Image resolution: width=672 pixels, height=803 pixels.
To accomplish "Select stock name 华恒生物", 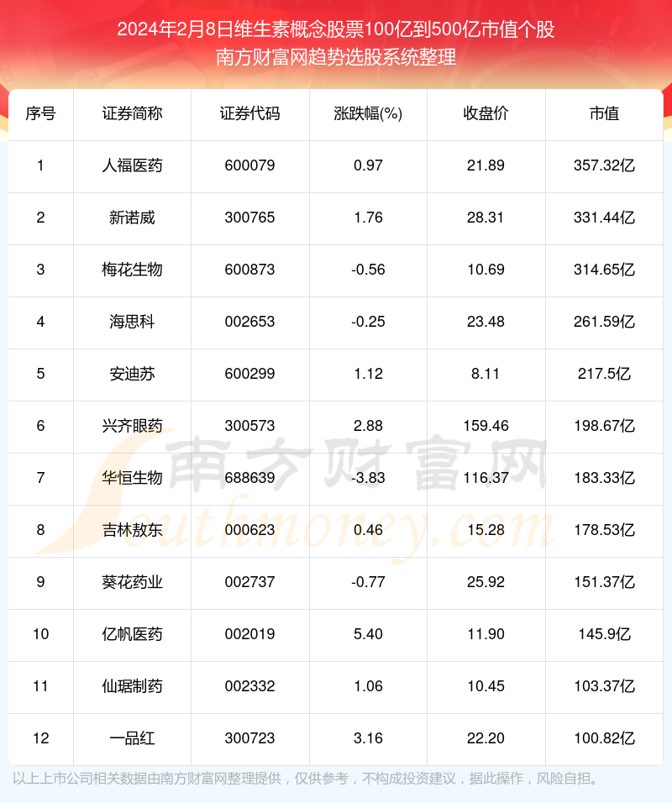I will point(132,478).
